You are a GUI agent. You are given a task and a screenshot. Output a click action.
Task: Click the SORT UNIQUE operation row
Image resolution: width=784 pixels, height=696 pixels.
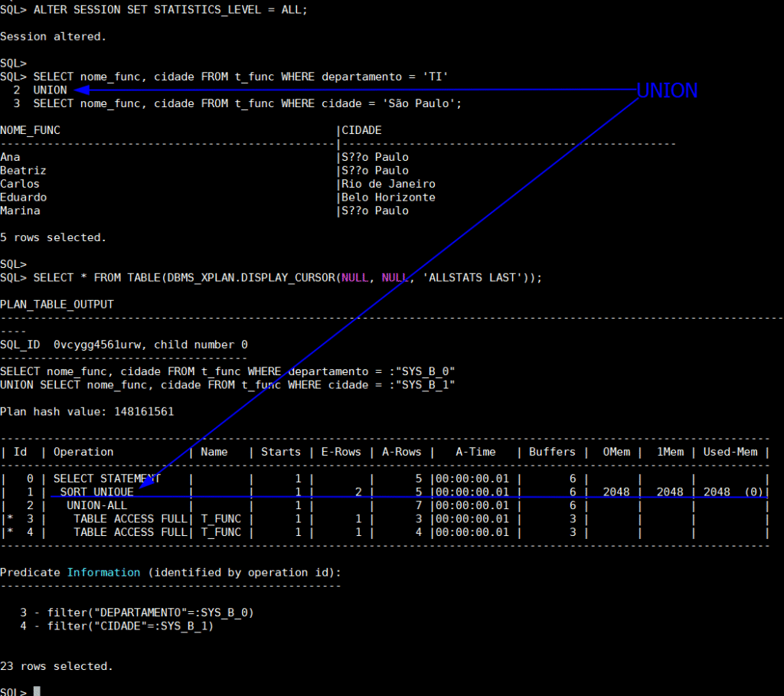[96, 492]
